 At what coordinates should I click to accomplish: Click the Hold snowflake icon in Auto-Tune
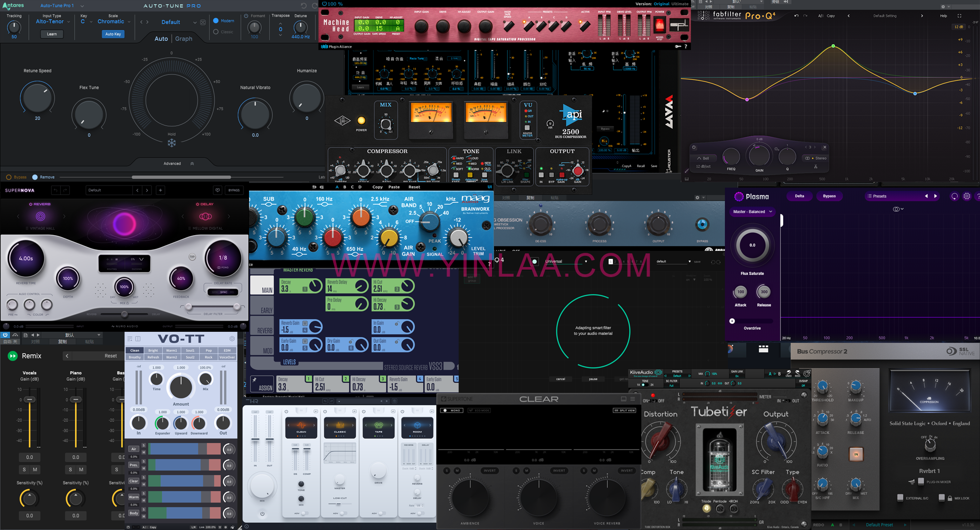pyautogui.click(x=172, y=143)
